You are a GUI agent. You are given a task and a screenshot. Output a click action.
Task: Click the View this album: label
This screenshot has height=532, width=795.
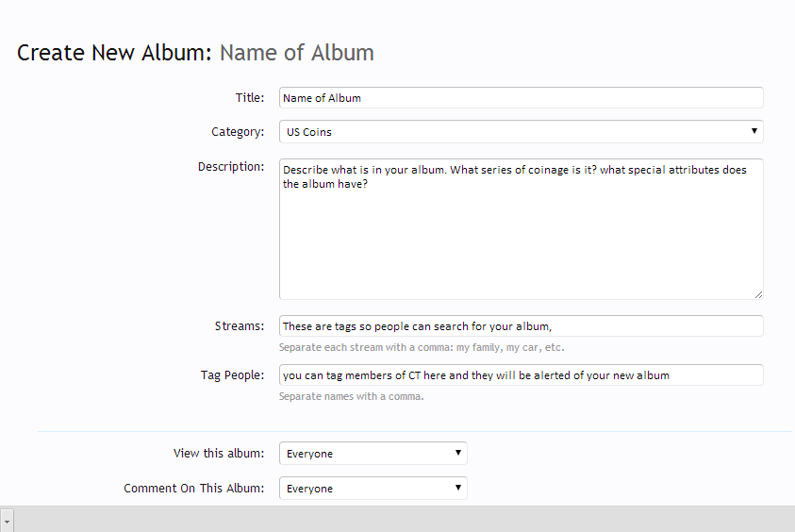coord(219,454)
